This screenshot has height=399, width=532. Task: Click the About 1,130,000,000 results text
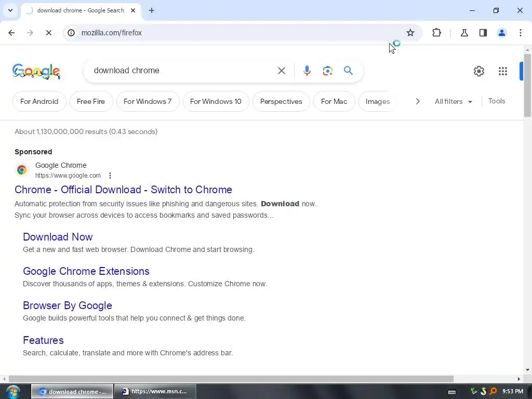[x=86, y=131]
